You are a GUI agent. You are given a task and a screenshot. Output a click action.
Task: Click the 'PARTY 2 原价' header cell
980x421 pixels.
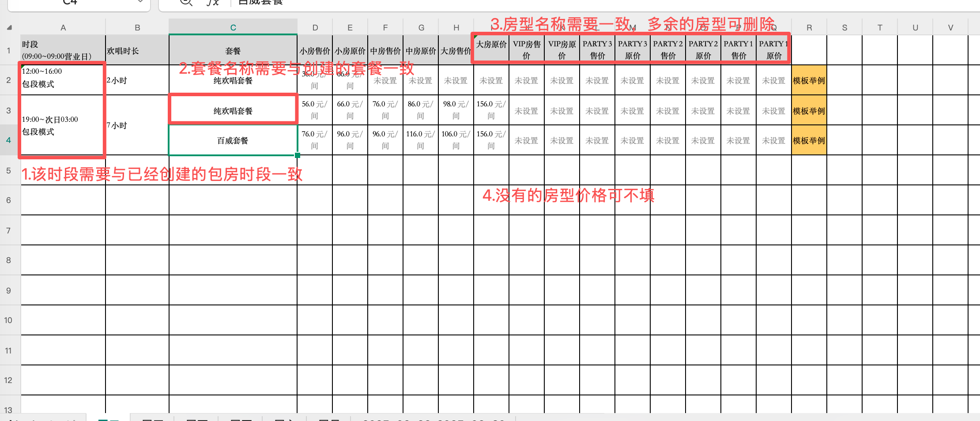(x=703, y=49)
